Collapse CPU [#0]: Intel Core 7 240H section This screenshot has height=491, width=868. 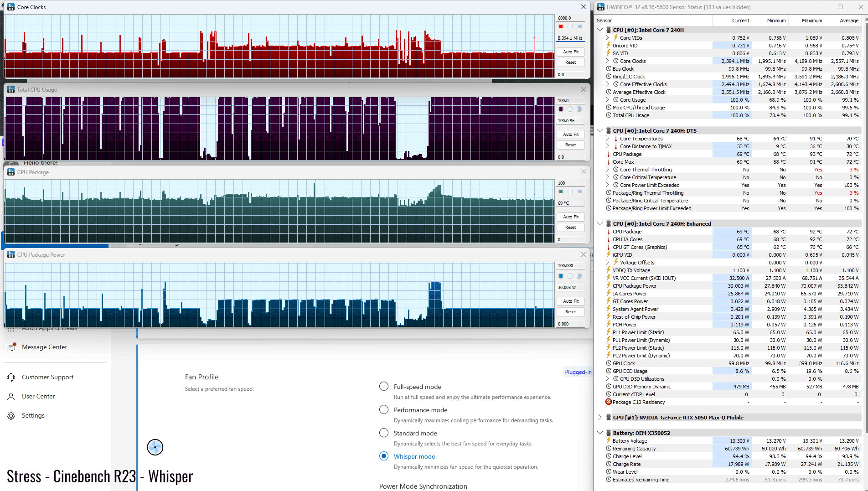tap(600, 30)
